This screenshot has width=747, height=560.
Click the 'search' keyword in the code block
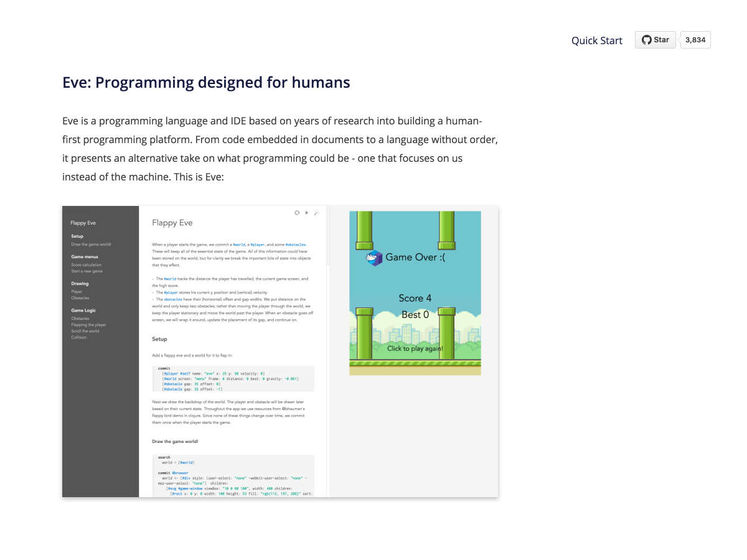click(x=164, y=457)
